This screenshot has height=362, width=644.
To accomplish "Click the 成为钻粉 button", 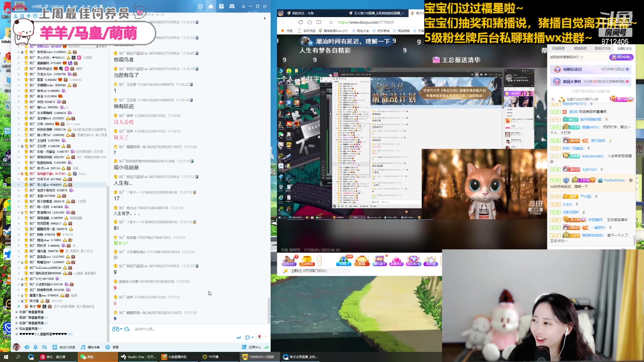I will (621, 57).
